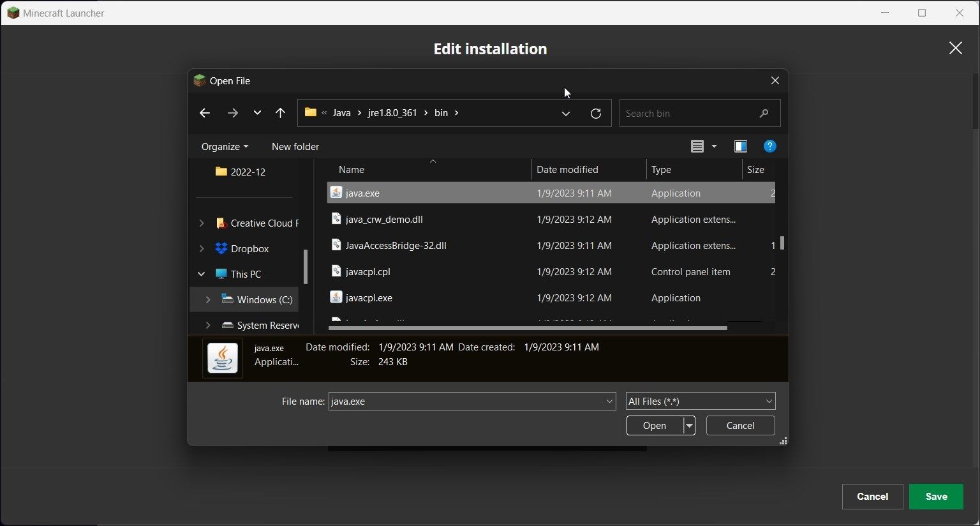
Task: Select Windows (C:) drive
Action: pos(256,299)
